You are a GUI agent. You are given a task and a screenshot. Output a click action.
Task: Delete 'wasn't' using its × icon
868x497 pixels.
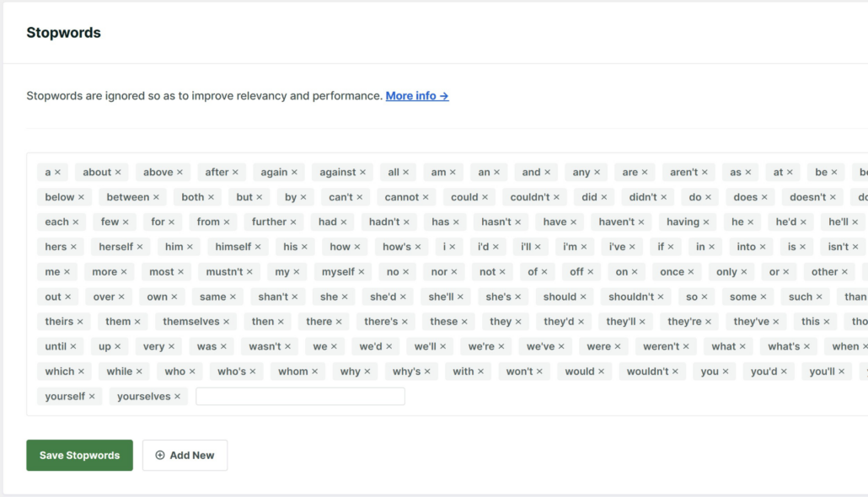click(288, 346)
